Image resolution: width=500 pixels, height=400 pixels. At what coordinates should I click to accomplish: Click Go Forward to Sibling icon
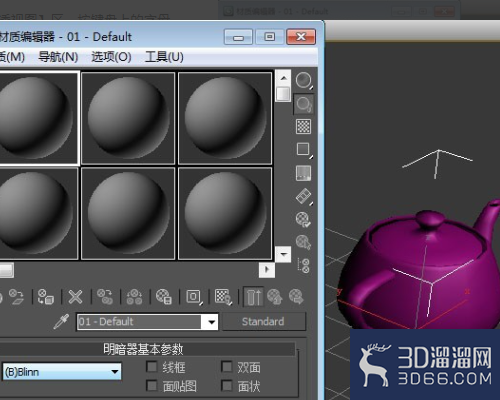(x=296, y=297)
